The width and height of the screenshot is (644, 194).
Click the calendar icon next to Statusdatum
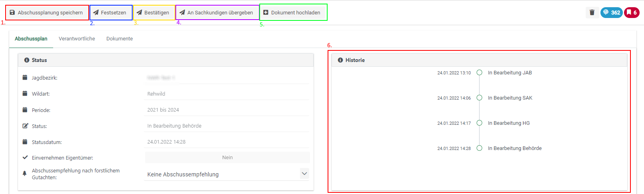(x=25, y=142)
